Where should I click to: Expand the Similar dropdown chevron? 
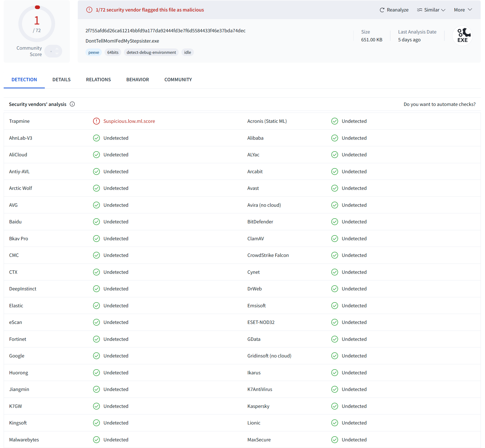coord(443,10)
